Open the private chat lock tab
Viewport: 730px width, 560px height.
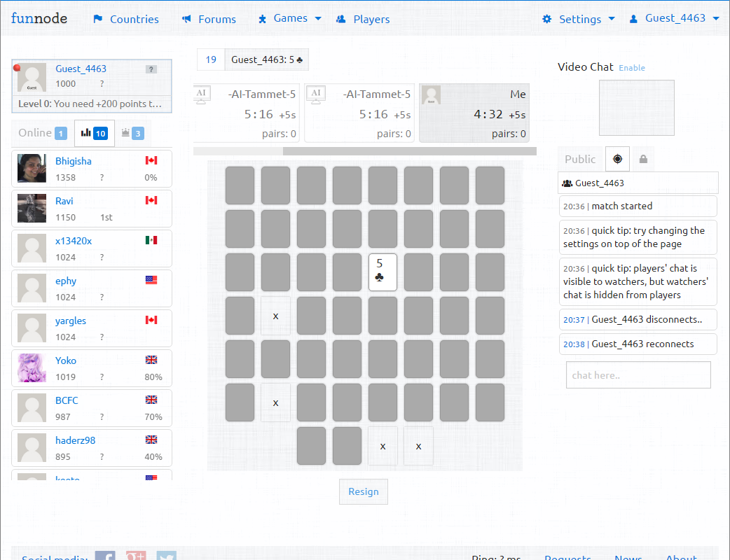643,159
